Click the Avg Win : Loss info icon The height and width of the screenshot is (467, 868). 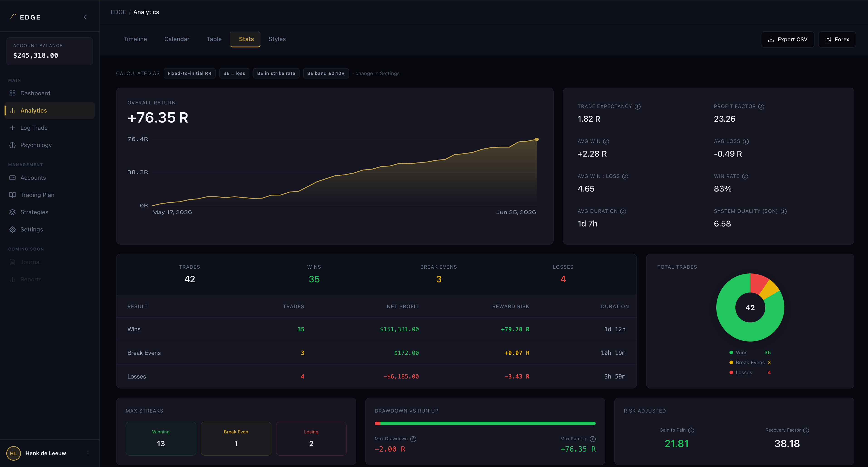(x=625, y=176)
